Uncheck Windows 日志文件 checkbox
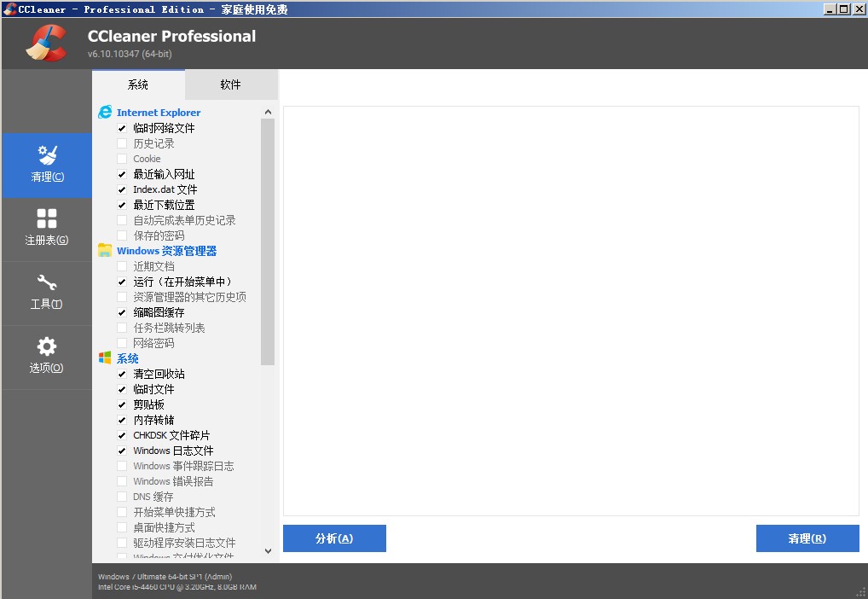This screenshot has height=599, width=868. pyautogui.click(x=122, y=451)
